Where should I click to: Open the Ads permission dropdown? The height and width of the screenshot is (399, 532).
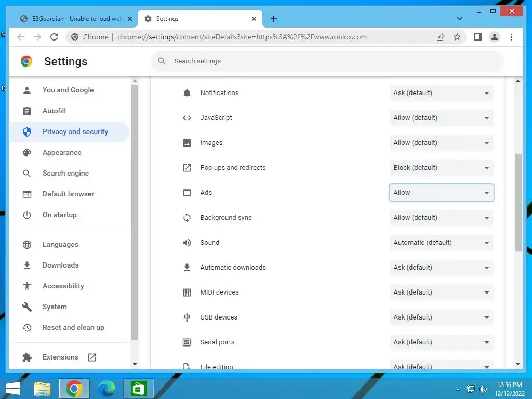441,193
